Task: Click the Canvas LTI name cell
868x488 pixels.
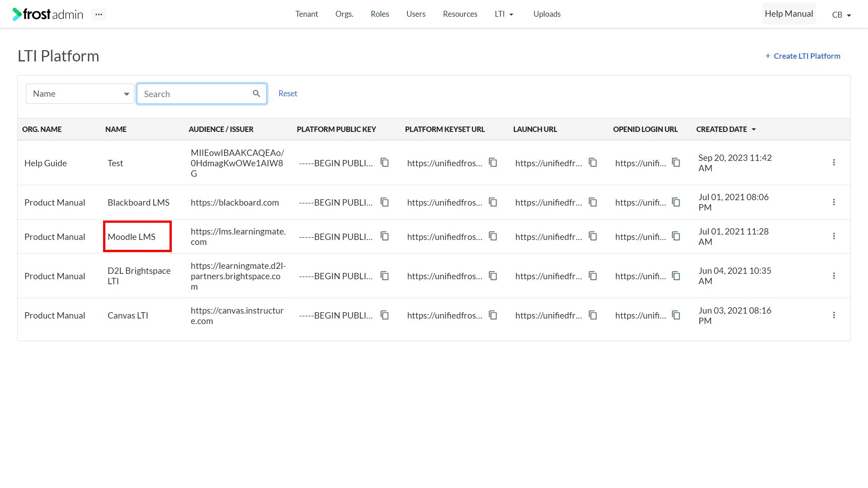Action: 128,315
